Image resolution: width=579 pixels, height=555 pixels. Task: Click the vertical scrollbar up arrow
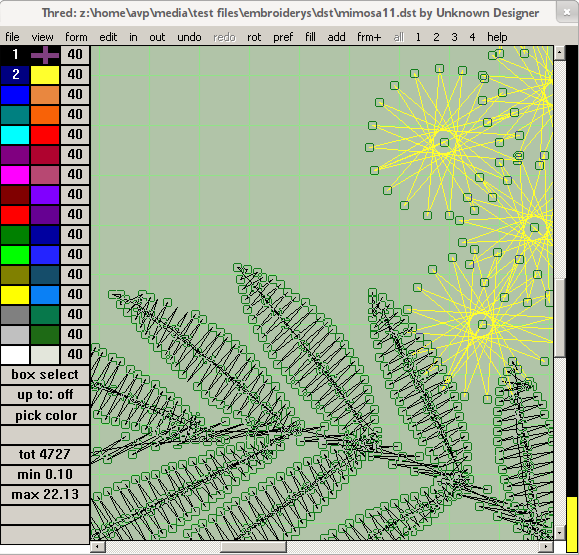point(559,53)
